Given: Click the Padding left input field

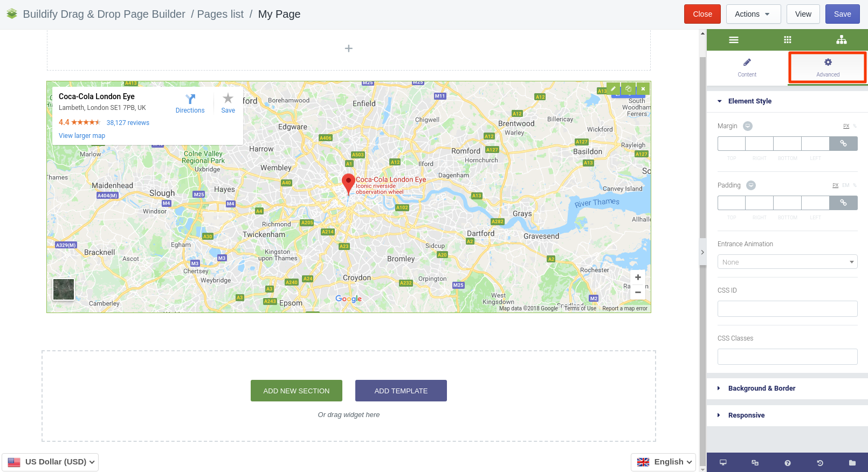Looking at the screenshot, I should tap(816, 203).
